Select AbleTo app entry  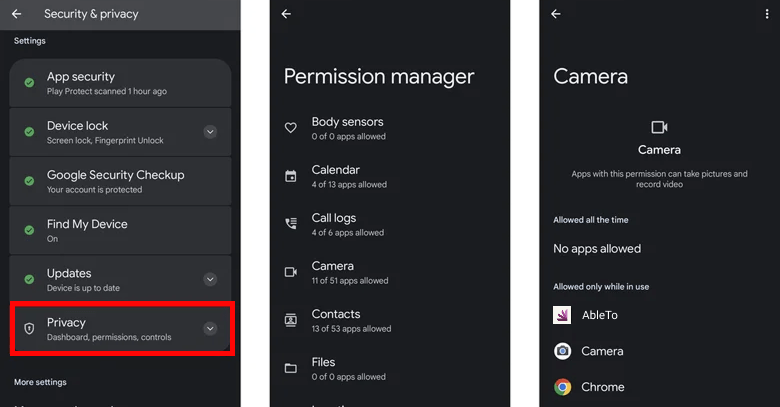pyautogui.click(x=660, y=315)
